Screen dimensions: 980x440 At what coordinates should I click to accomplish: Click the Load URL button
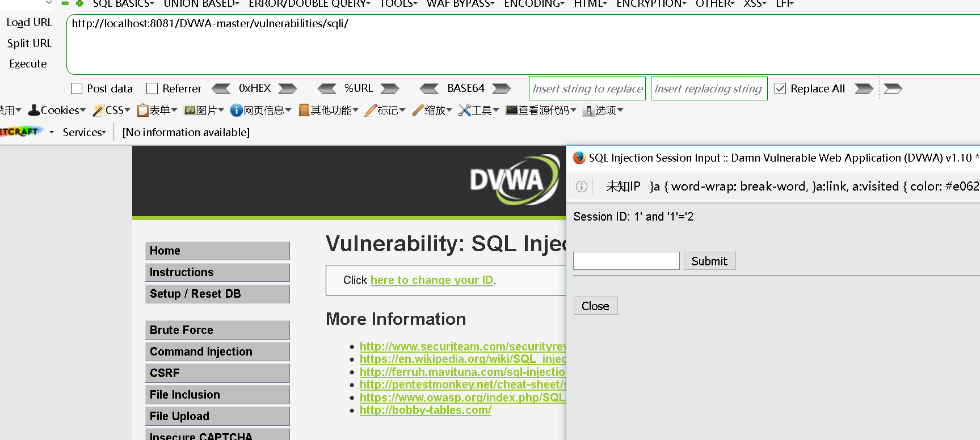30,23
